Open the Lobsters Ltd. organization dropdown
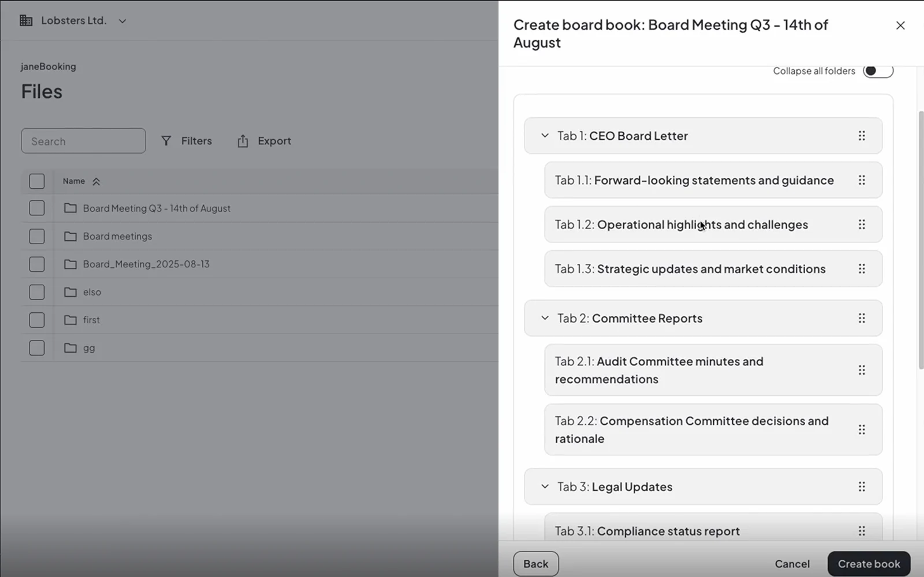Image resolution: width=924 pixels, height=577 pixels. pos(122,21)
